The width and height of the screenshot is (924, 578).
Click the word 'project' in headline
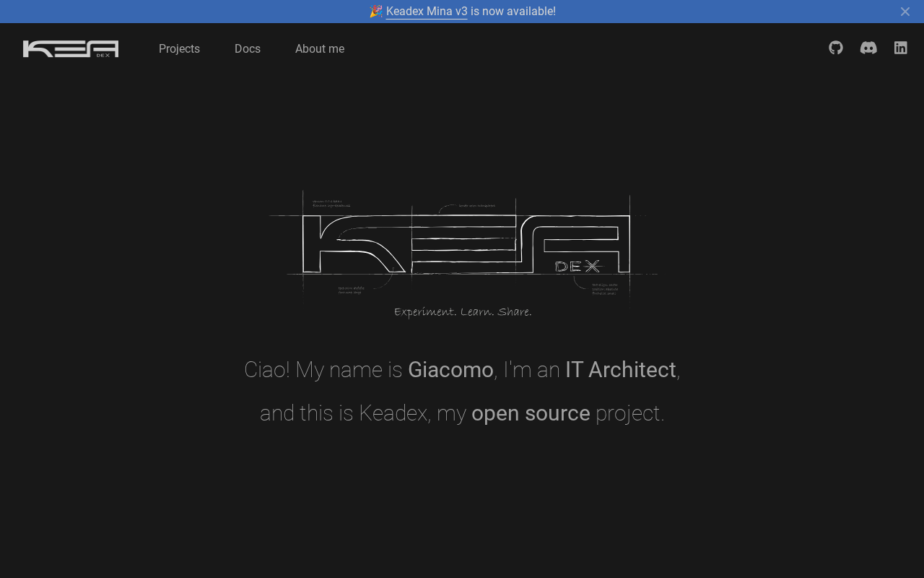click(627, 413)
